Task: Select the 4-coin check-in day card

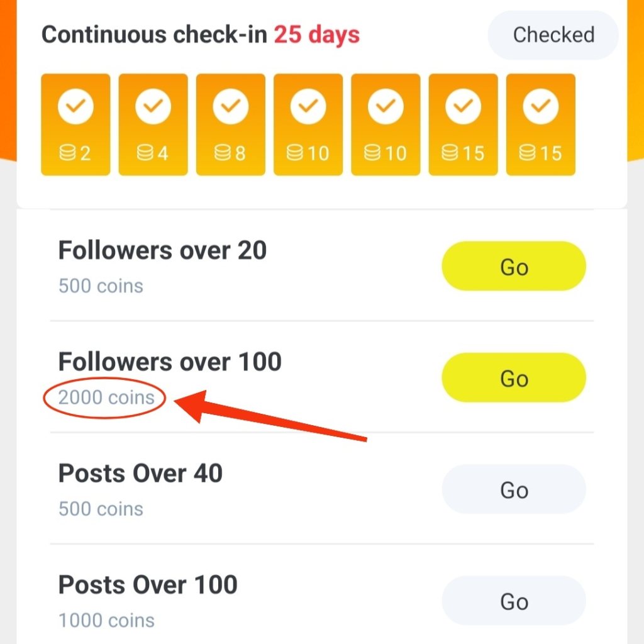Action: pyautogui.click(x=153, y=125)
